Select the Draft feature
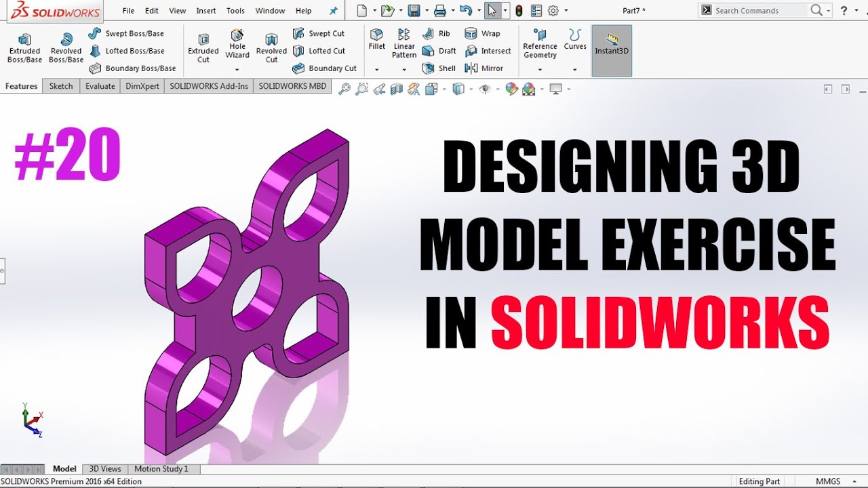The image size is (868, 488). (x=439, y=51)
